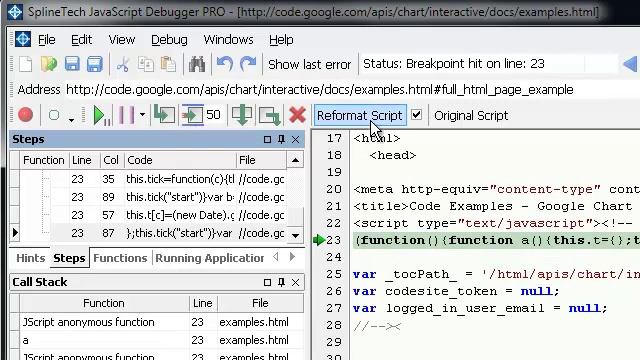The image size is (640, 360).
Task: Open the Windows menu
Action: pos(228,40)
